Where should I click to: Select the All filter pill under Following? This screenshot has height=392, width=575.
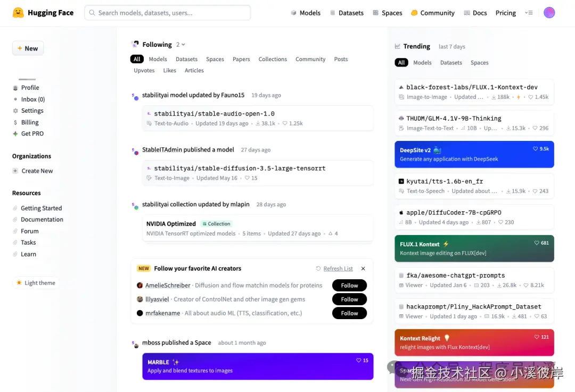(x=137, y=59)
